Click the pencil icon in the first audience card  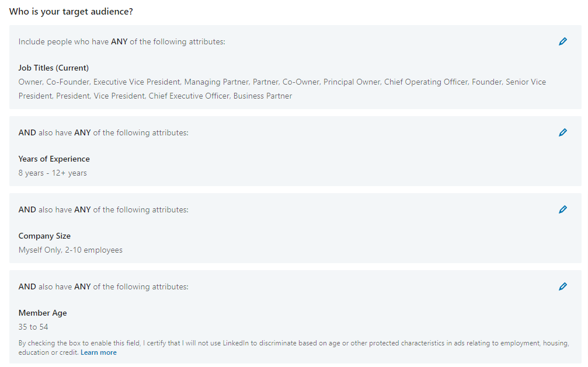[563, 41]
